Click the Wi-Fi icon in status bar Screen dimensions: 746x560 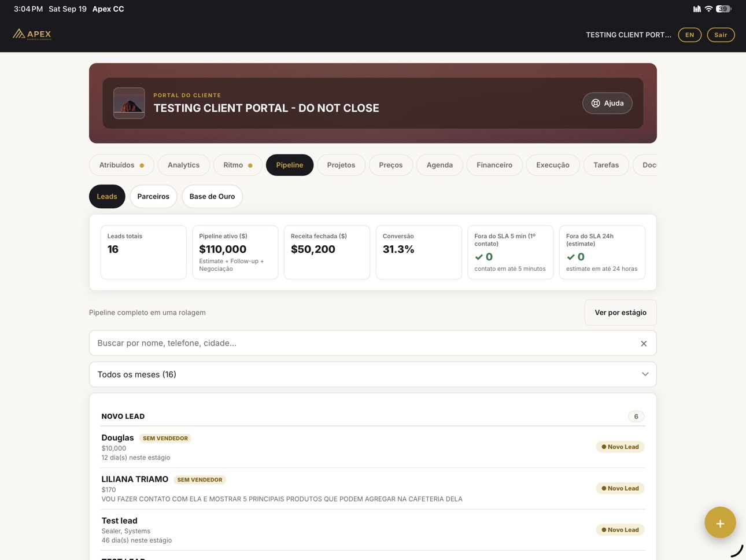click(708, 9)
